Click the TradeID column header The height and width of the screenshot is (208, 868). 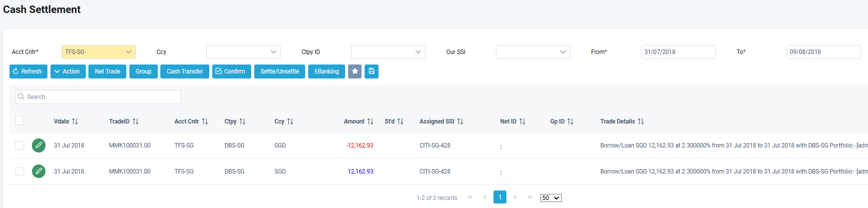tap(119, 121)
